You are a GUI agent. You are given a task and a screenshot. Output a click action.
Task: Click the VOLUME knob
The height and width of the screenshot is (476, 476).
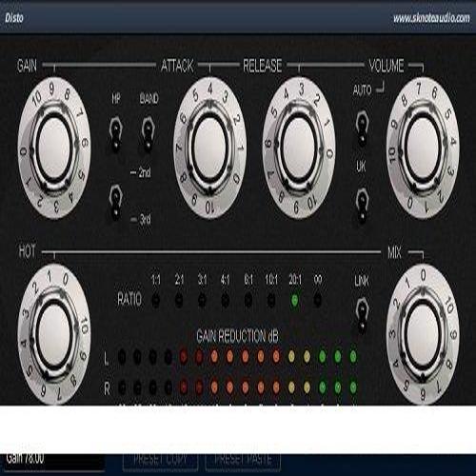(423, 149)
